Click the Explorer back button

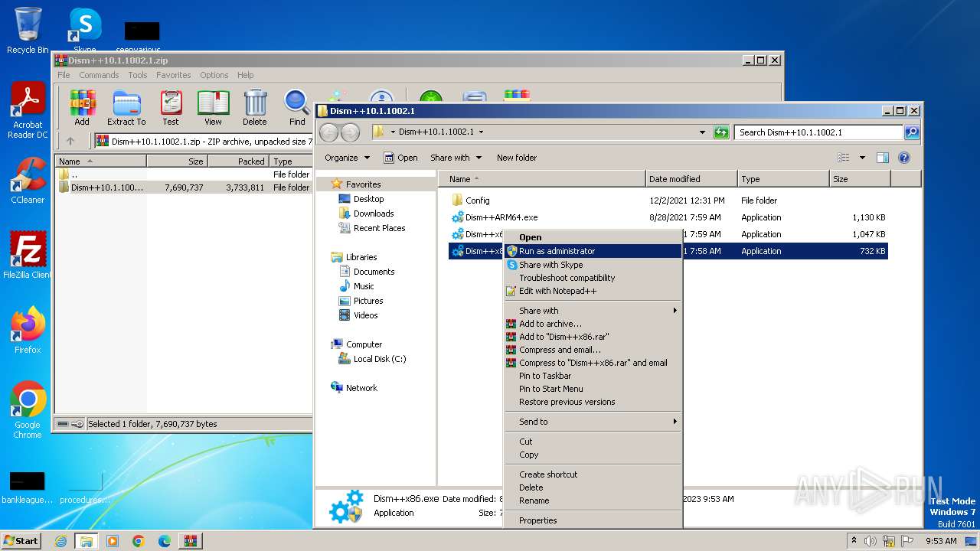pyautogui.click(x=328, y=132)
